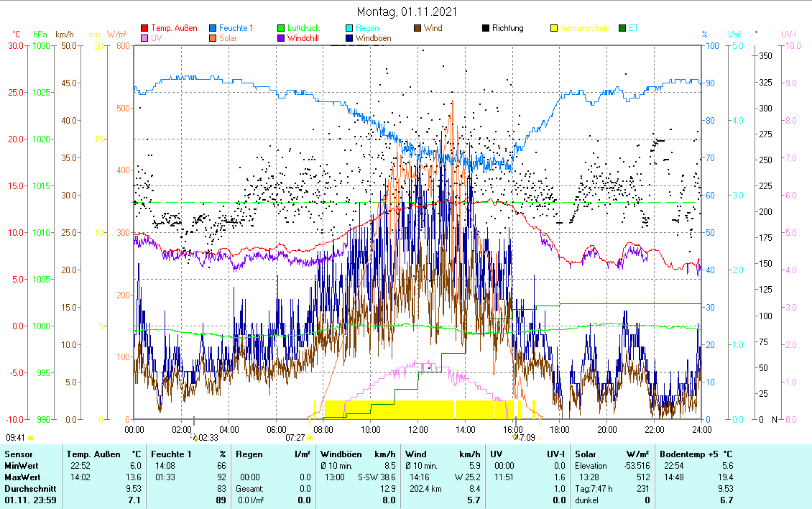Click the blue Feuchte 1 legend swatch

[213, 29]
